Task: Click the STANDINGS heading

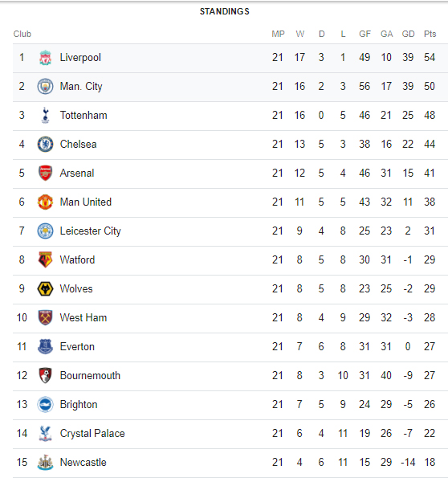Action: pyautogui.click(x=225, y=11)
